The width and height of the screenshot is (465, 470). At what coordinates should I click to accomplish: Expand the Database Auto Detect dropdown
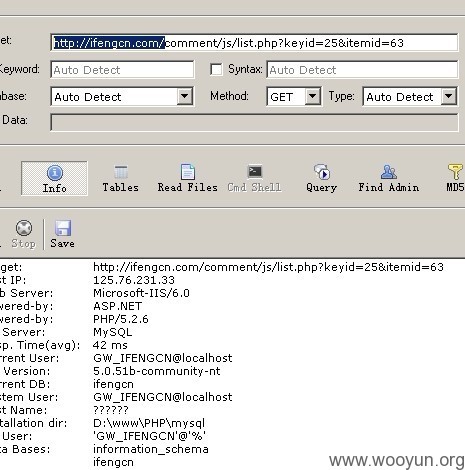pos(185,97)
